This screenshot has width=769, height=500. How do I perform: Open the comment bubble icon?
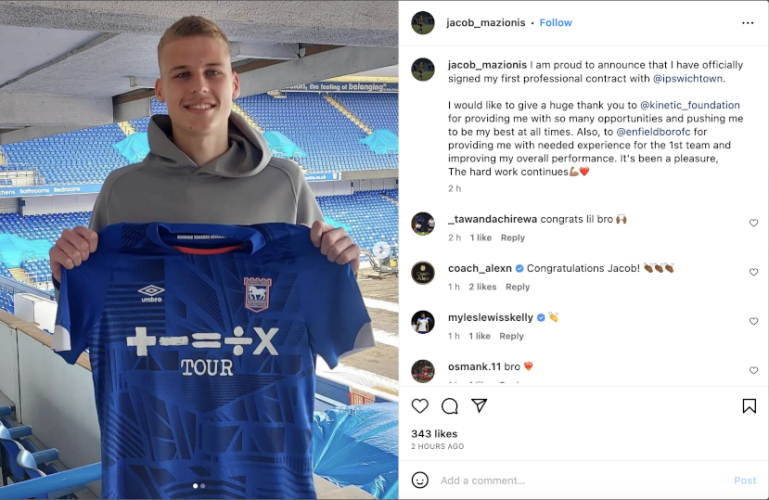pyautogui.click(x=449, y=406)
